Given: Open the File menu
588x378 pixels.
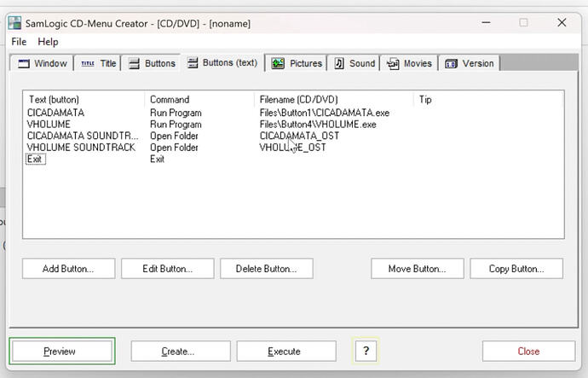Looking at the screenshot, I should [19, 42].
